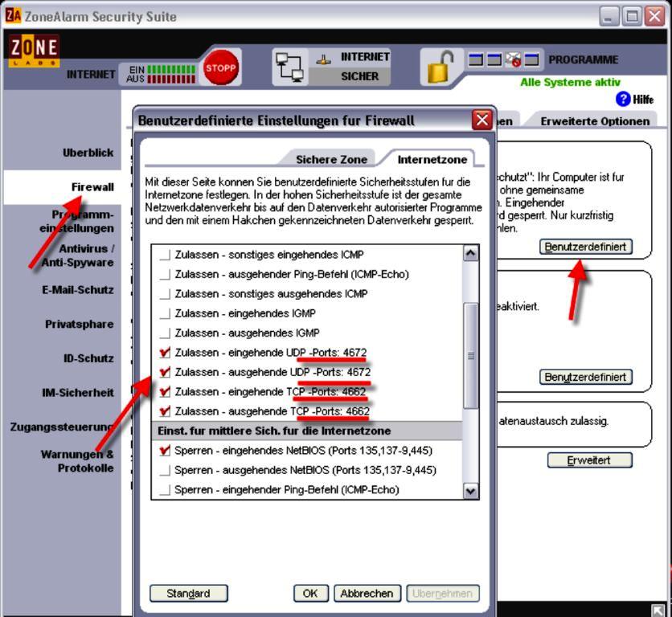Viewport: 672px width, 617px height.
Task: Click the ZA icon in the title bar
Action: [x=14, y=15]
